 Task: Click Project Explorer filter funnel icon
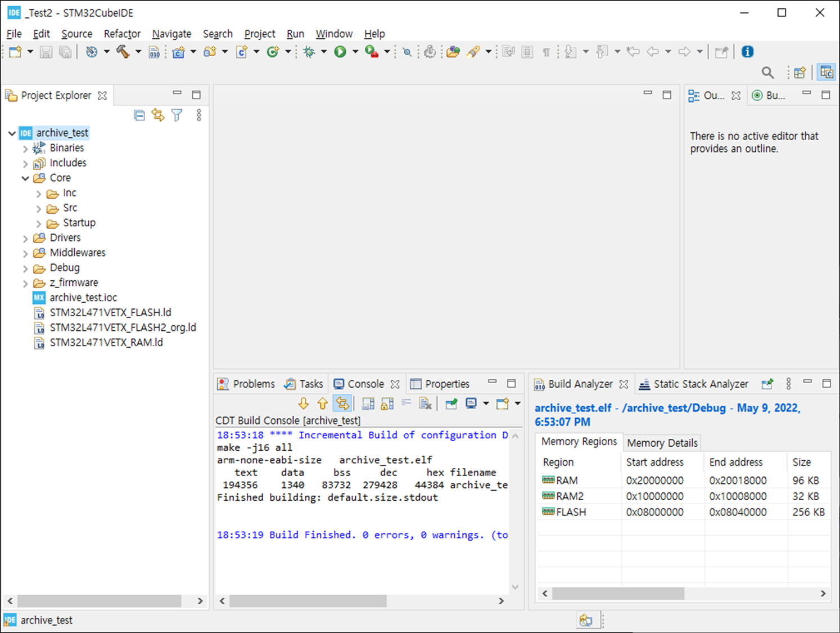point(177,115)
